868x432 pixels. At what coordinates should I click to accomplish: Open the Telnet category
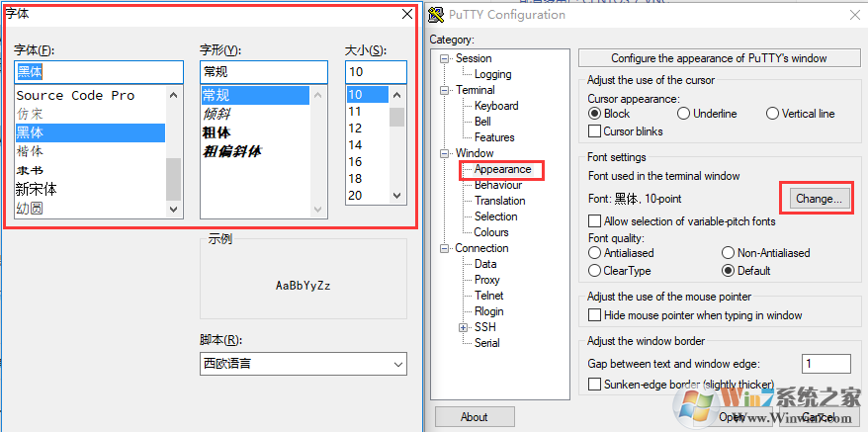(x=488, y=296)
